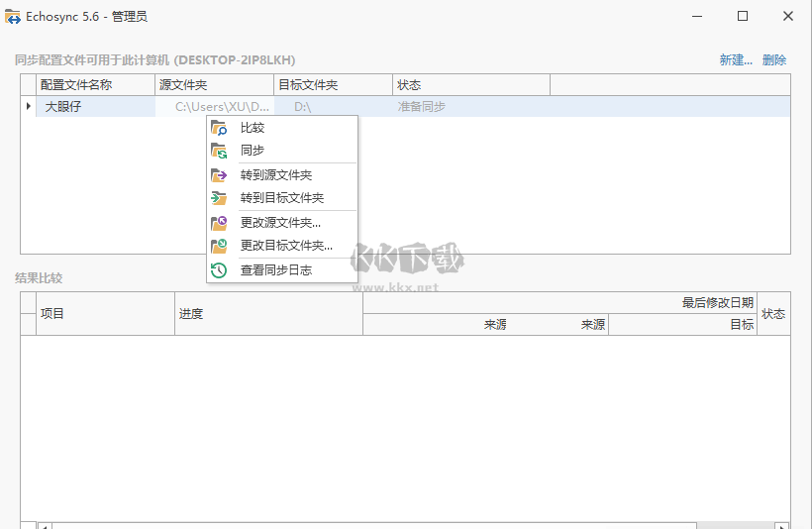This screenshot has height=529, width=812.
Task: Click the sync log clock icon
Action: pyautogui.click(x=219, y=269)
